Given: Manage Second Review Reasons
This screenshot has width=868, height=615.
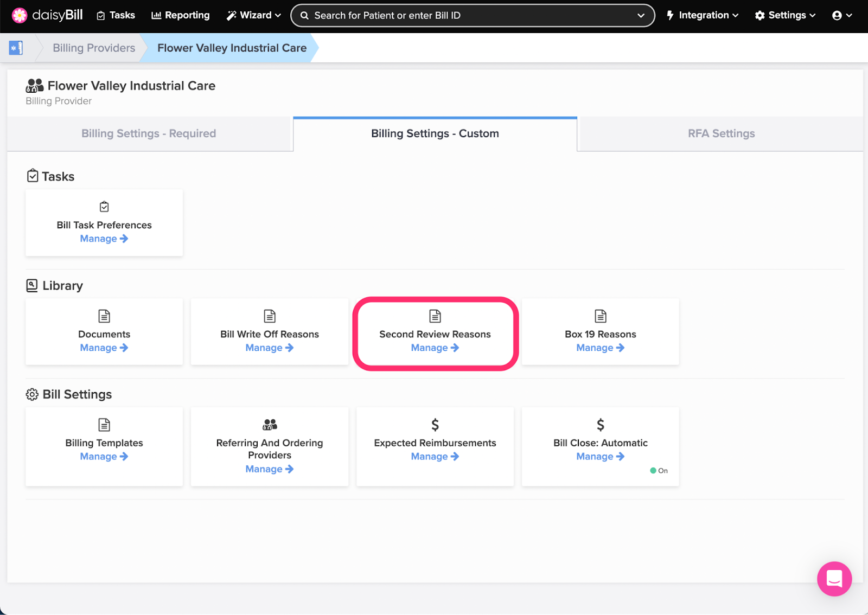Looking at the screenshot, I should click(435, 348).
